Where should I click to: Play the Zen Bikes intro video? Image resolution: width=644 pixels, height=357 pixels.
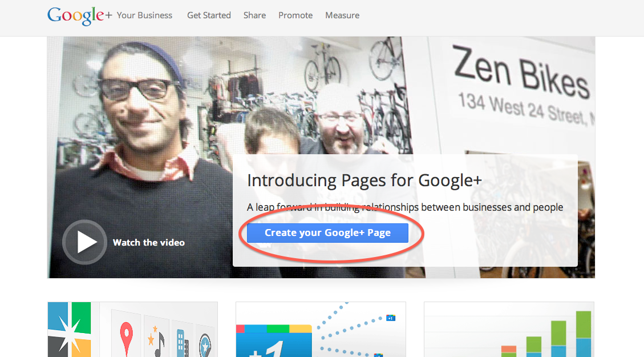[x=84, y=242]
